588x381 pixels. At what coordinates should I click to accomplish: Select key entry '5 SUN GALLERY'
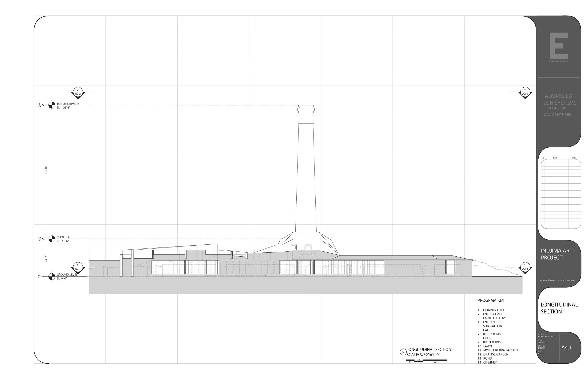coord(490,326)
